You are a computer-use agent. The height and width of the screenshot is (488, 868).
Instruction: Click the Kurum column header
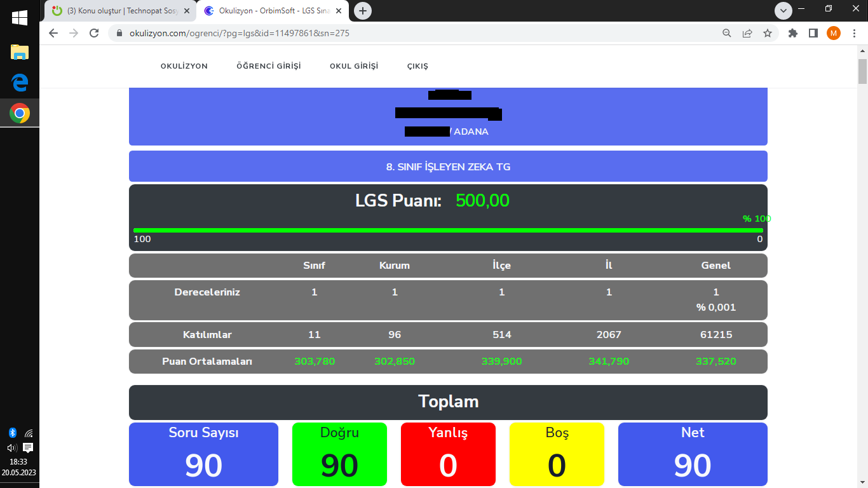point(395,266)
